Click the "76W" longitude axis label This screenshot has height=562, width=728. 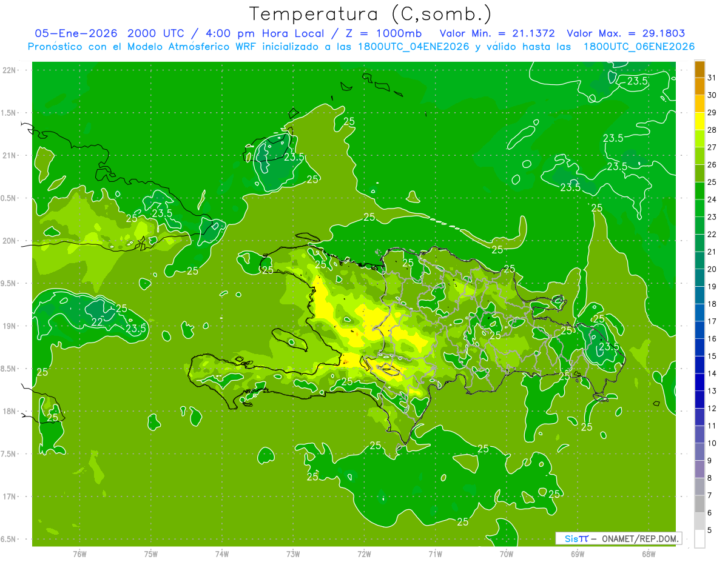tap(79, 554)
